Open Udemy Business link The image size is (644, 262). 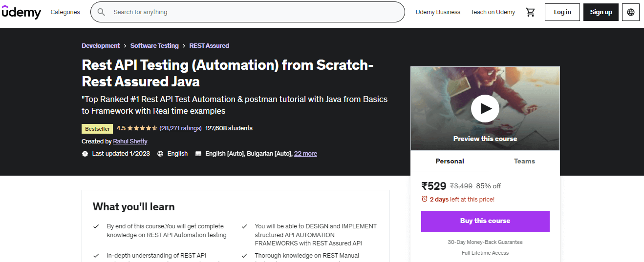[438, 12]
